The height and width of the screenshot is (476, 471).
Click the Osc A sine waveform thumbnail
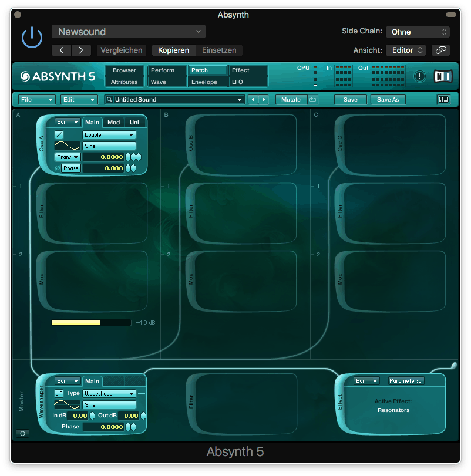point(67,146)
